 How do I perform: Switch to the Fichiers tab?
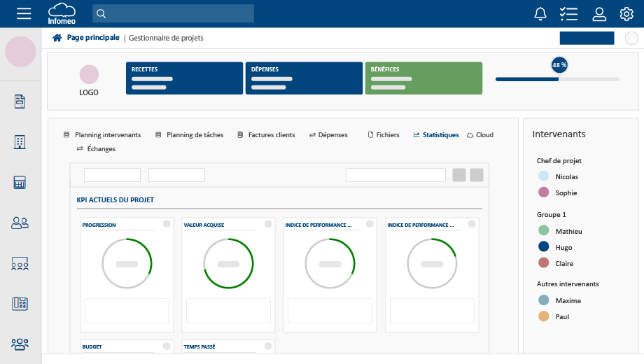click(384, 135)
